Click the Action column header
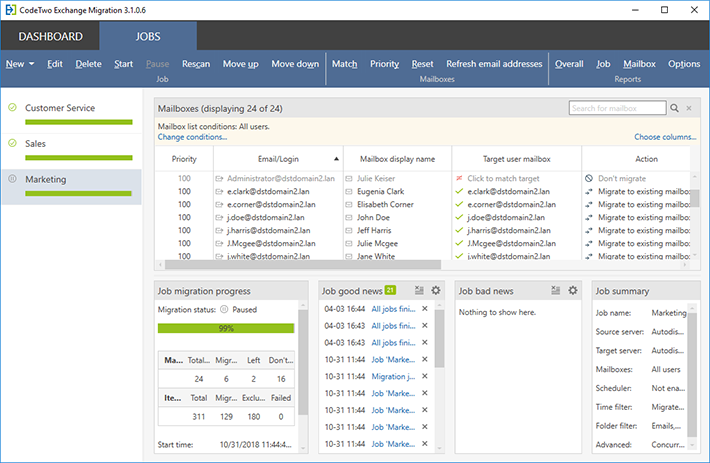The height and width of the screenshot is (463, 710). [646, 159]
